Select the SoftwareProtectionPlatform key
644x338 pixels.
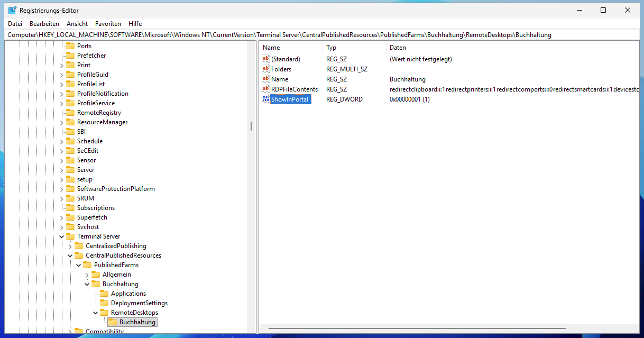point(116,189)
